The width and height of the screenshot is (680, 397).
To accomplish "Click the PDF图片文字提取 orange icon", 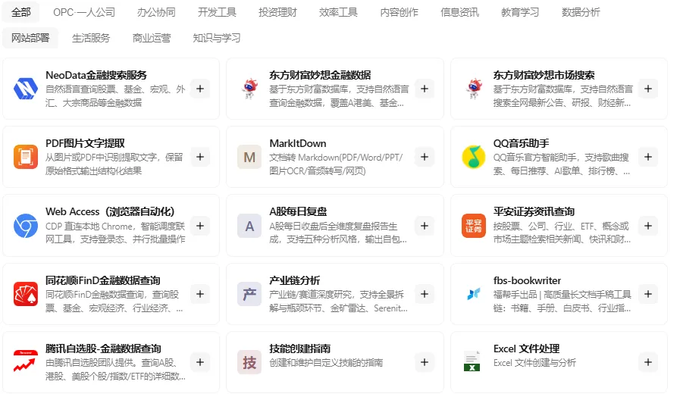I will pyautogui.click(x=26, y=157).
